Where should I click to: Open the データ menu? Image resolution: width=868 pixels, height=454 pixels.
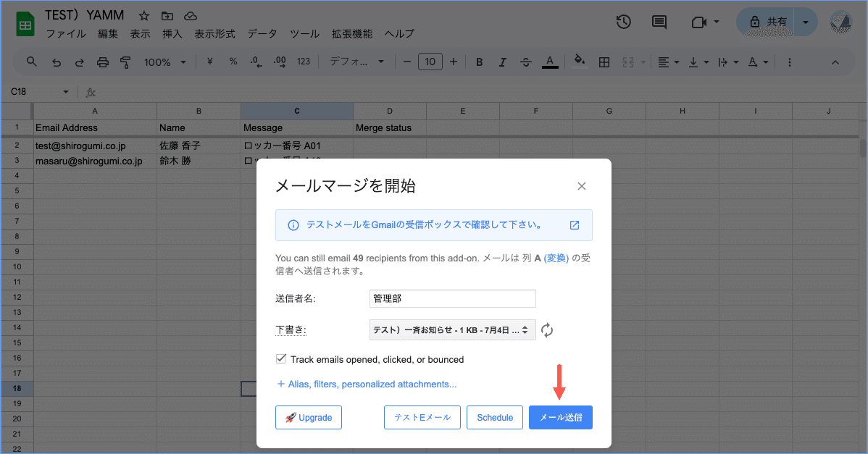pyautogui.click(x=262, y=34)
